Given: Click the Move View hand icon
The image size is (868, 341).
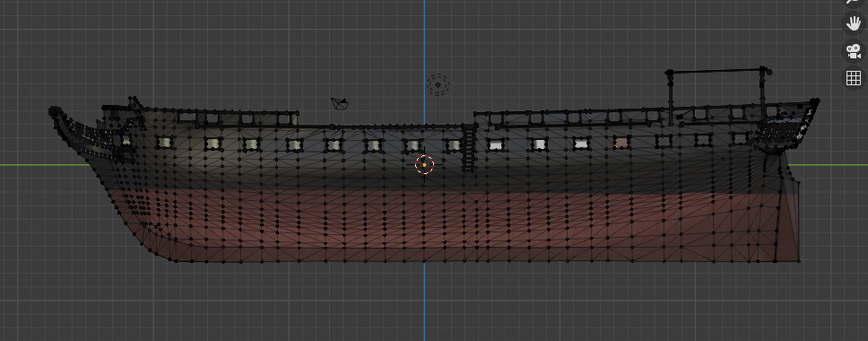Looking at the screenshot, I should pos(854,23).
